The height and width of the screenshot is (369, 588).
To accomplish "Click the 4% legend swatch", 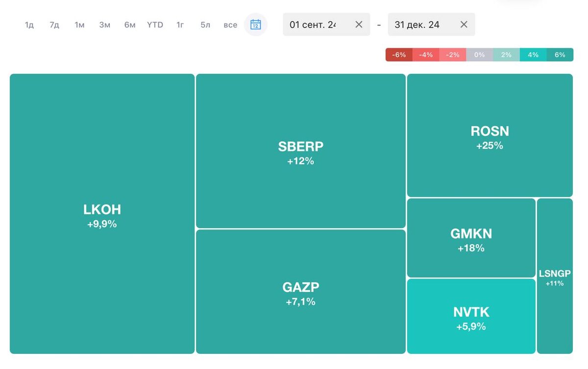I will tap(533, 55).
